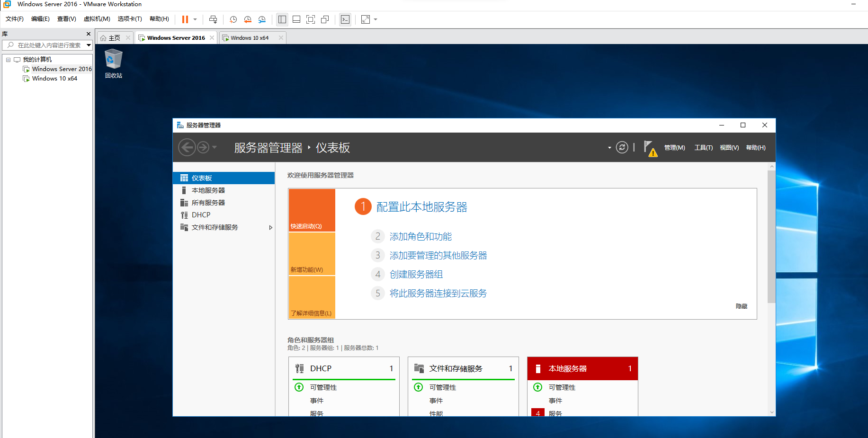Select 仪表板 in the navigation pane
This screenshot has height=438, width=868.
click(224, 178)
